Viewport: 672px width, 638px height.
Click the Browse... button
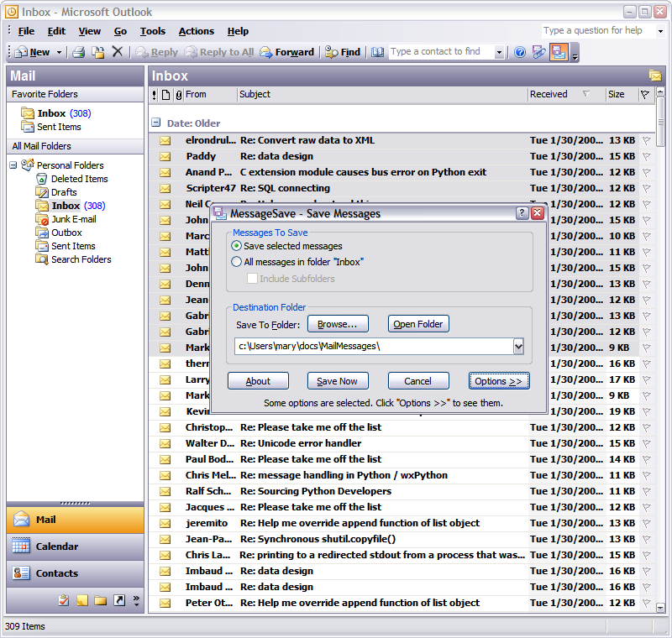(x=338, y=324)
